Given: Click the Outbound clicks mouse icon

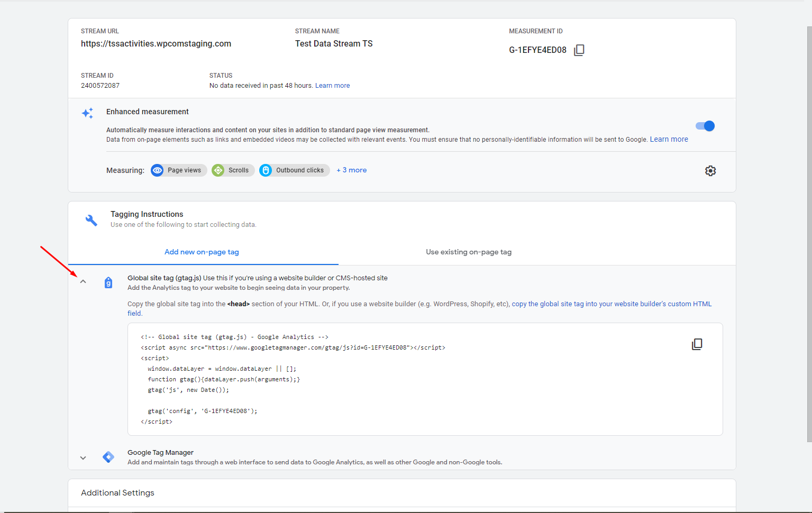Looking at the screenshot, I should pyautogui.click(x=266, y=170).
